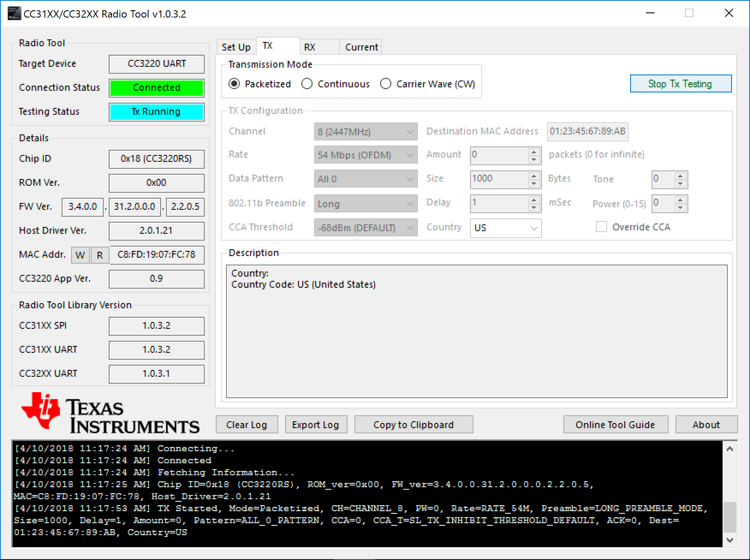Enable the Override CCA checkbox

[601, 227]
